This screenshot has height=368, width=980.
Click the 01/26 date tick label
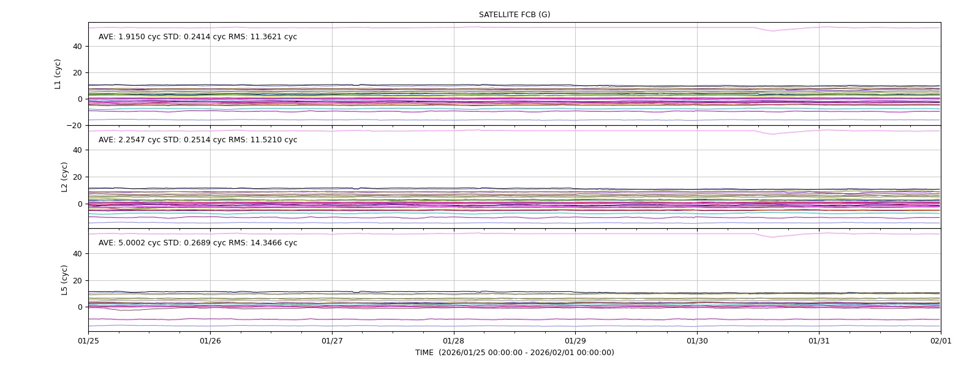pos(210,341)
